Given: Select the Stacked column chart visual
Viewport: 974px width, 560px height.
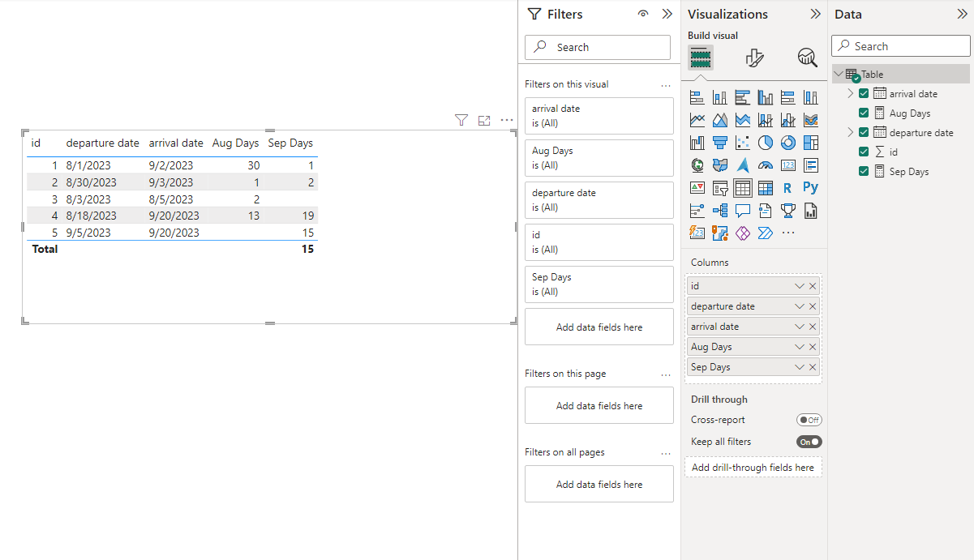Looking at the screenshot, I should click(719, 97).
